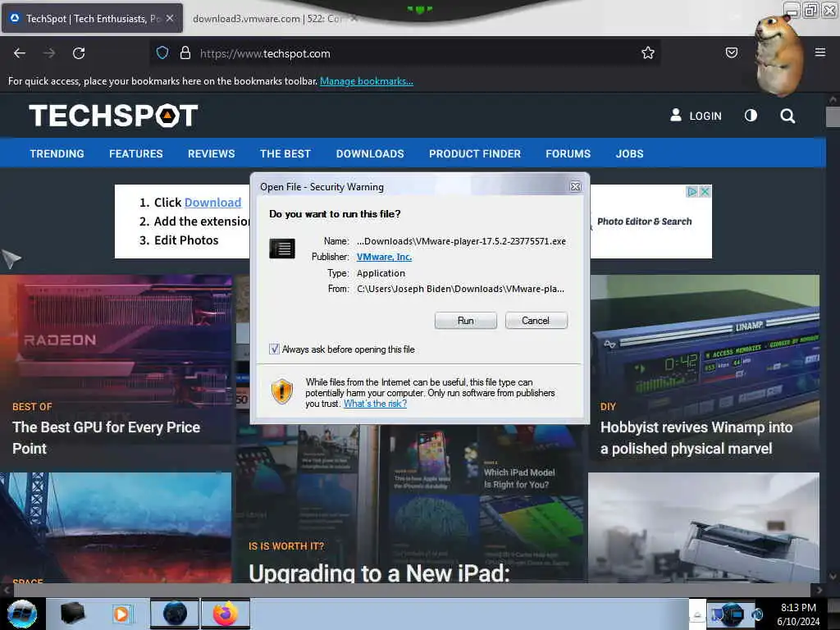Click the security shield warning icon
840x630 pixels.
282,391
